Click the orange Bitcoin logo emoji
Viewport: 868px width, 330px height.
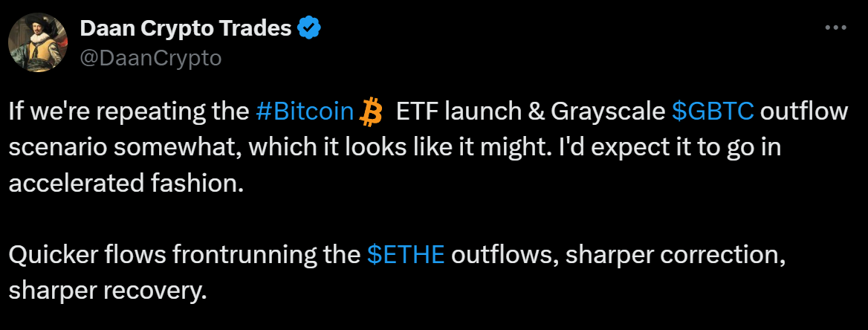click(369, 112)
